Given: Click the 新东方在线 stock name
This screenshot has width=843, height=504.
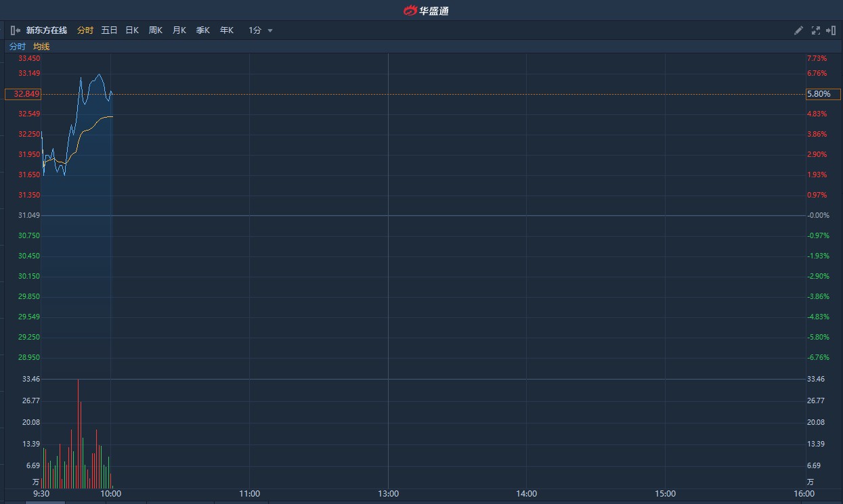Looking at the screenshot, I should click(47, 30).
